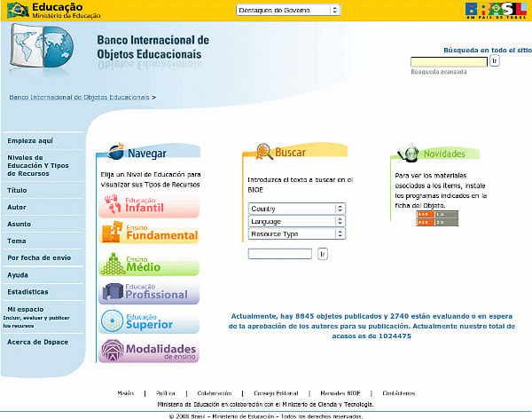The width and height of the screenshot is (532, 419).
Task: Click the site-wide search text field
Action: pyautogui.click(x=449, y=61)
